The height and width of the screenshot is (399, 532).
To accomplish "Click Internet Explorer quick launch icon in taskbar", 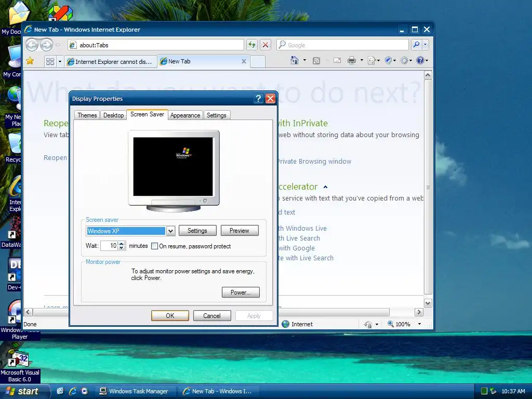I will tap(72, 391).
